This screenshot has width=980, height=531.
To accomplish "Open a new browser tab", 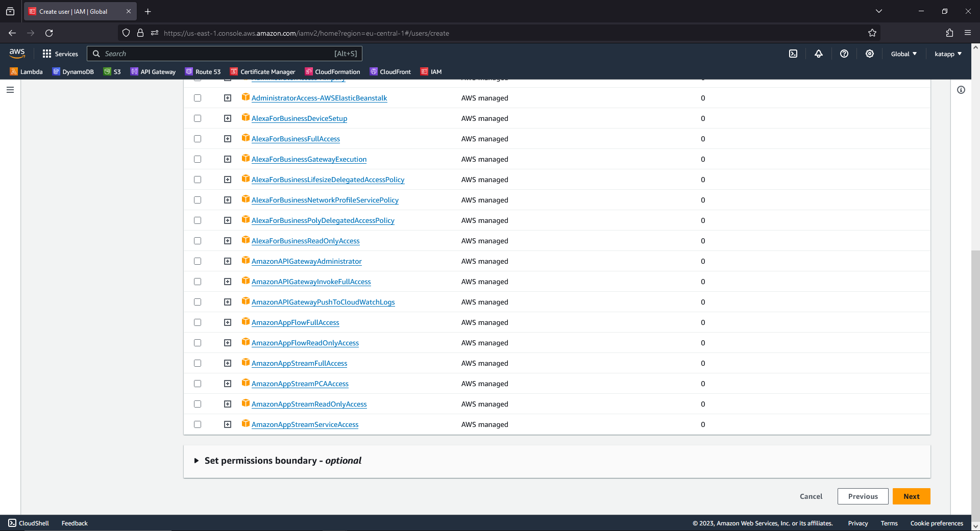I will (148, 11).
